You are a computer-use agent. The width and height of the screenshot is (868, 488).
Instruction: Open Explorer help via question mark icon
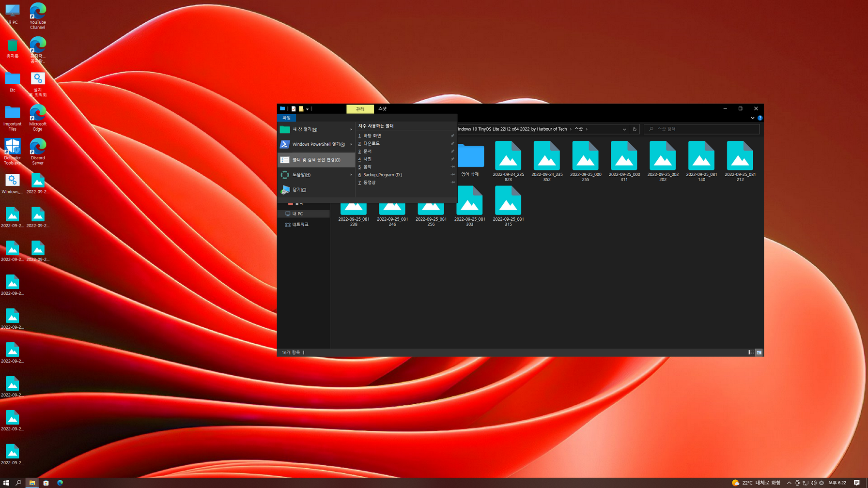760,118
